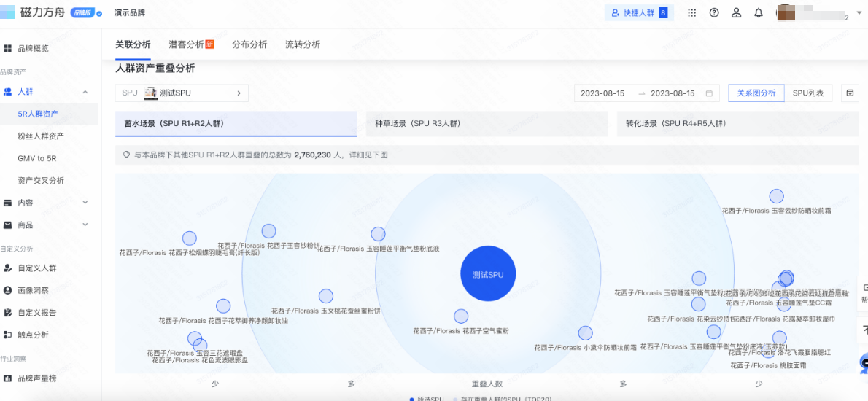The image size is (868, 401).
Task: Open 粉丝人群资产 in sidebar
Action: [40, 136]
